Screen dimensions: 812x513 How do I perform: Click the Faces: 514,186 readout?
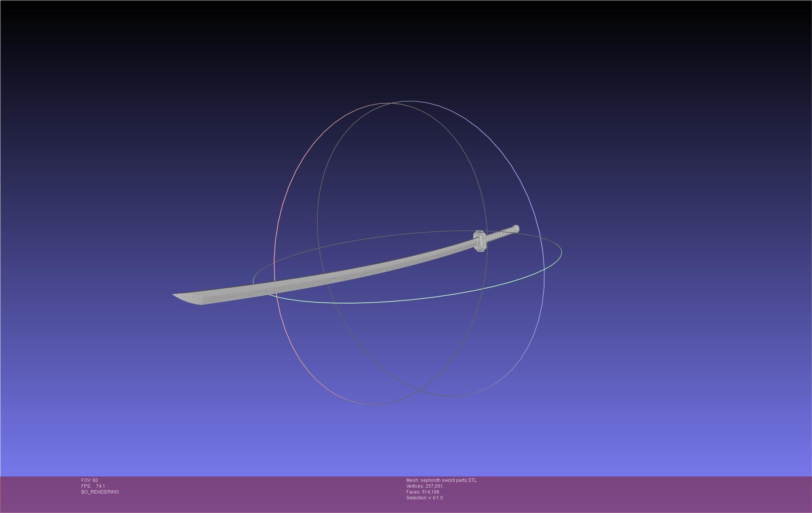pos(423,492)
